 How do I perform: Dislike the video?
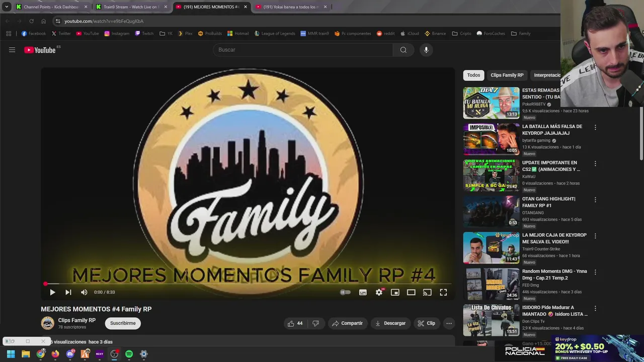pos(315,323)
